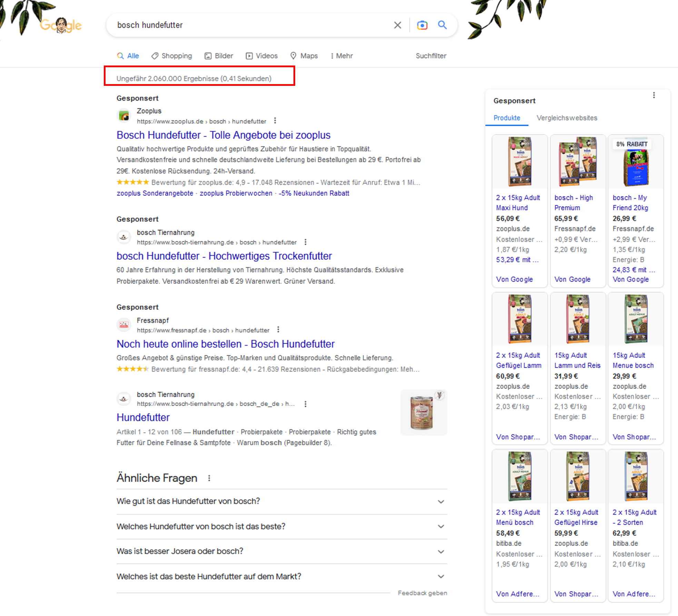The width and height of the screenshot is (678, 616).
Task: Open product image of bosch My Friend 20kg
Action: pyautogui.click(x=636, y=162)
